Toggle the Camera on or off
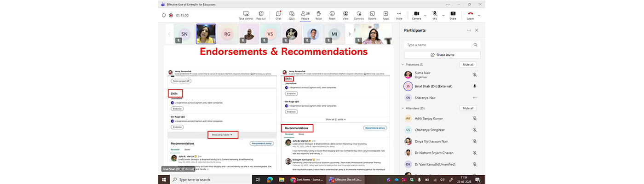The image size is (644, 184). pos(416,15)
